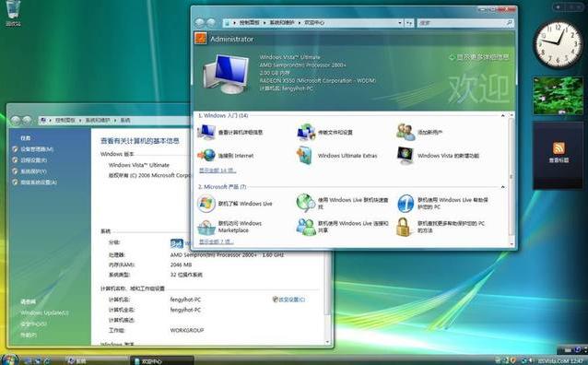Screen dimensions: 588x365
Task: Open Windows Live connect and share people icon
Action: point(306,227)
